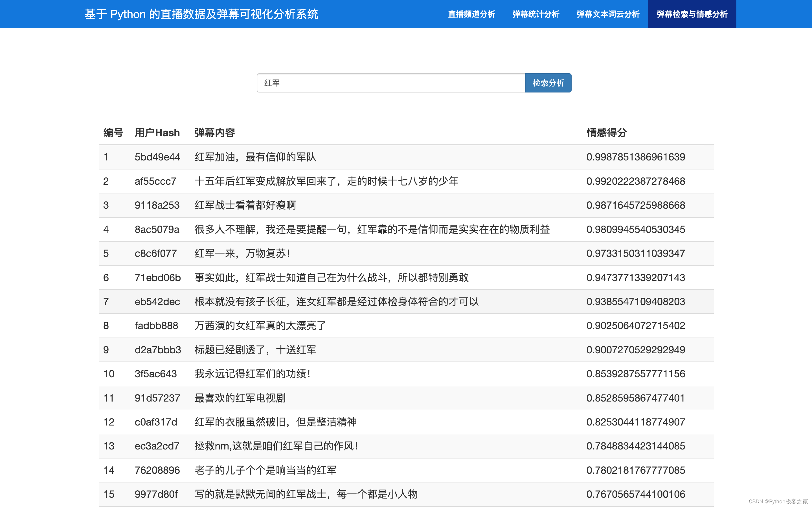812x507 pixels.
Task: Select 弹幕检索与情感分析 navigation tab
Action: pos(692,14)
